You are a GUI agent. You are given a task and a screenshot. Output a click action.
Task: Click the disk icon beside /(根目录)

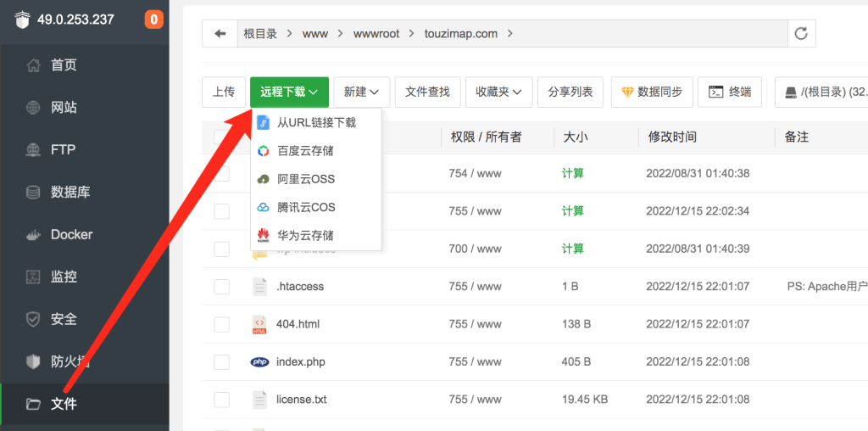(x=791, y=92)
